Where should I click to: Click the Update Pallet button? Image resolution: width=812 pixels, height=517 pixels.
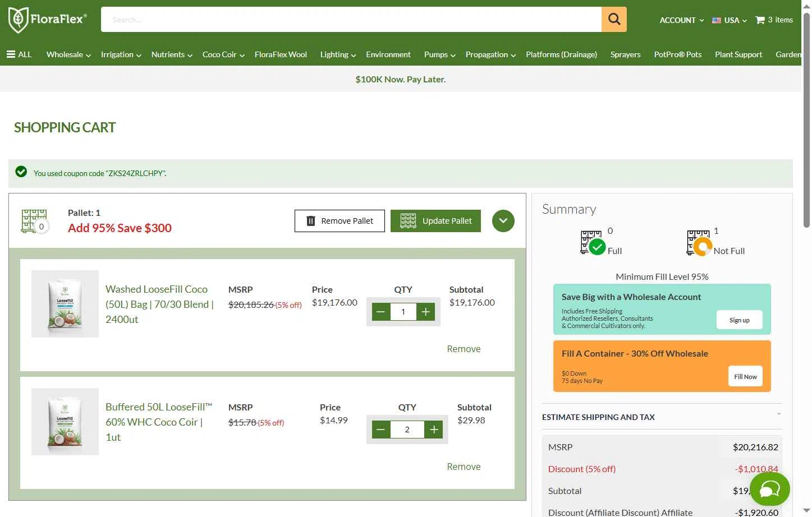coord(435,221)
